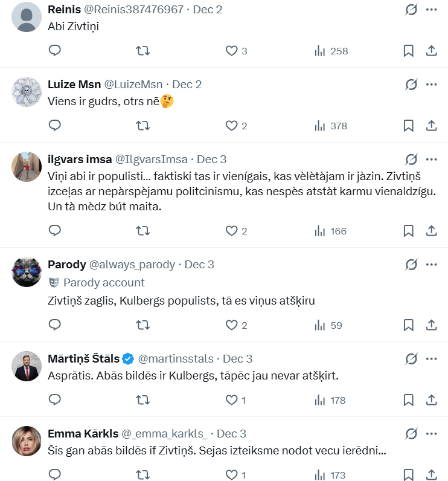Open more options for ilgvars imsa's tweet

431,160
